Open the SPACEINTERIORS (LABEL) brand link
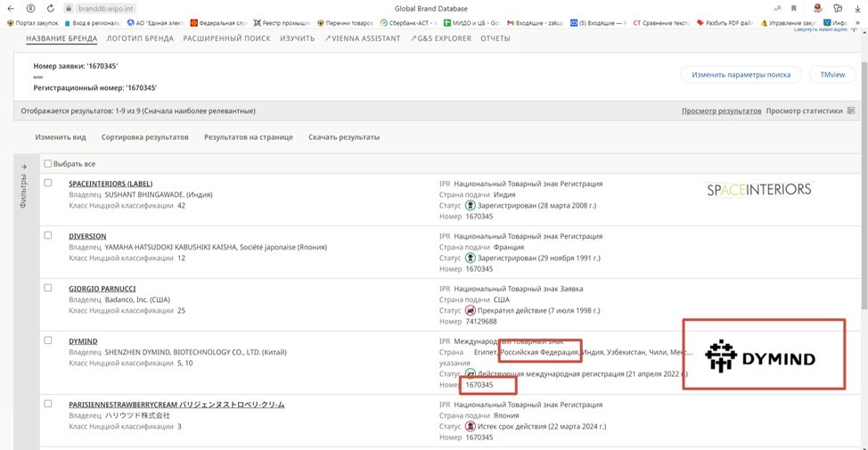Image resolution: width=868 pixels, height=450 pixels. pyautogui.click(x=111, y=184)
